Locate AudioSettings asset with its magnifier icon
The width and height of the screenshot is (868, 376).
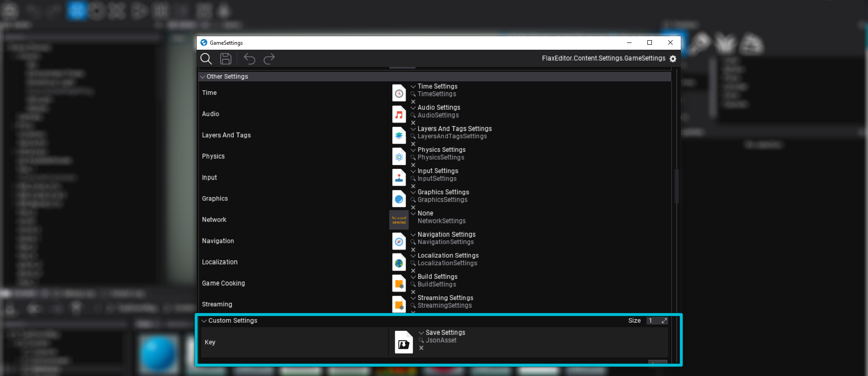coord(413,115)
